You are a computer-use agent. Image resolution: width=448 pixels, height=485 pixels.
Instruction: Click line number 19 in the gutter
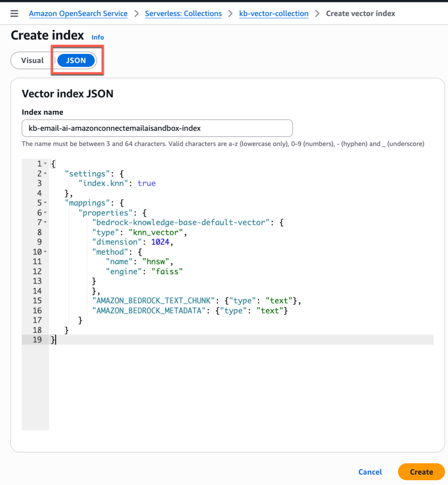tap(37, 340)
